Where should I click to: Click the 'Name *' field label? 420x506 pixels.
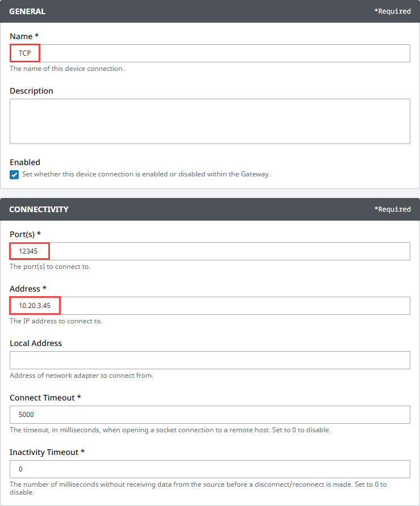[x=24, y=36]
